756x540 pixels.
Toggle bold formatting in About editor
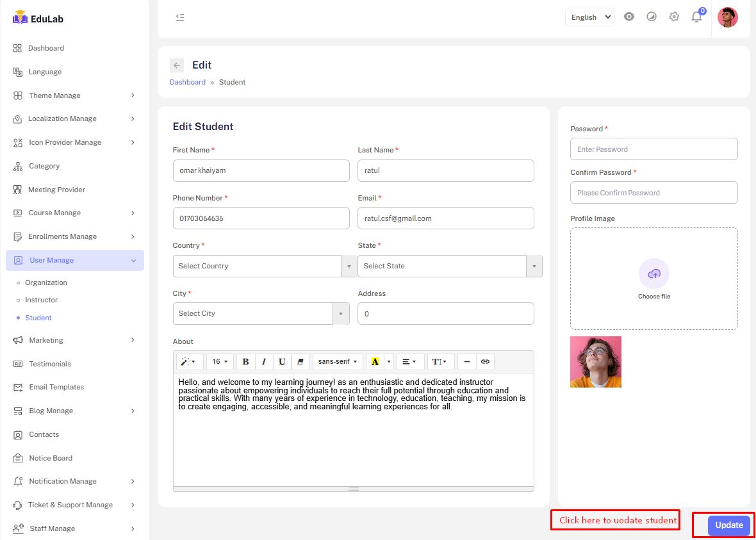(245, 362)
